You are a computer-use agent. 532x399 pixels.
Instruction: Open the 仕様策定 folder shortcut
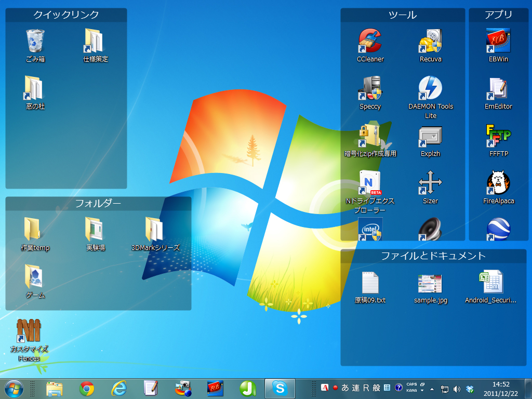pyautogui.click(x=96, y=45)
